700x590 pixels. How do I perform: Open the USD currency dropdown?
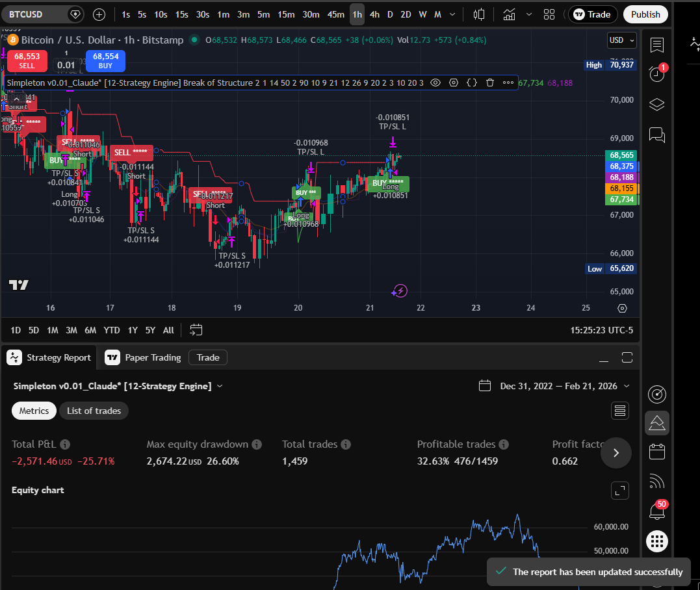click(621, 40)
